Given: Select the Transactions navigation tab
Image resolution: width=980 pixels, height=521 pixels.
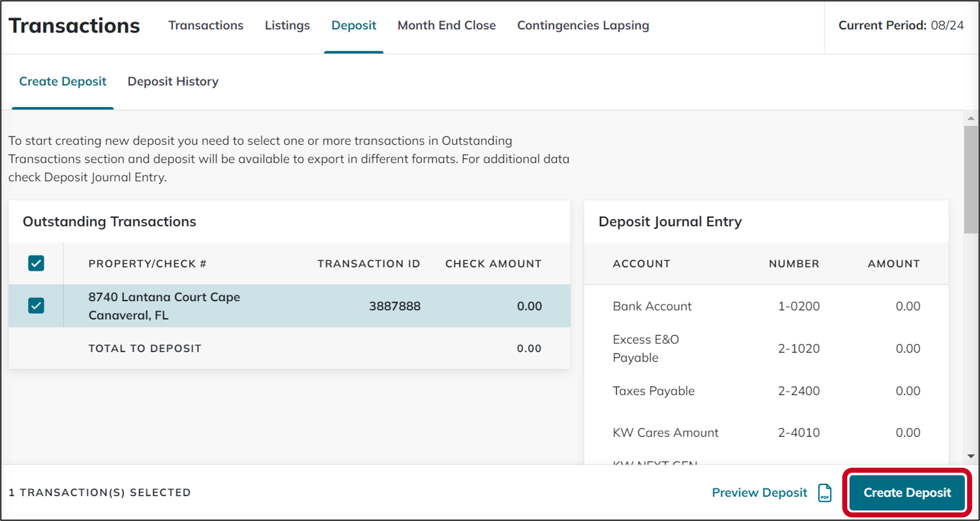Looking at the screenshot, I should (x=206, y=25).
